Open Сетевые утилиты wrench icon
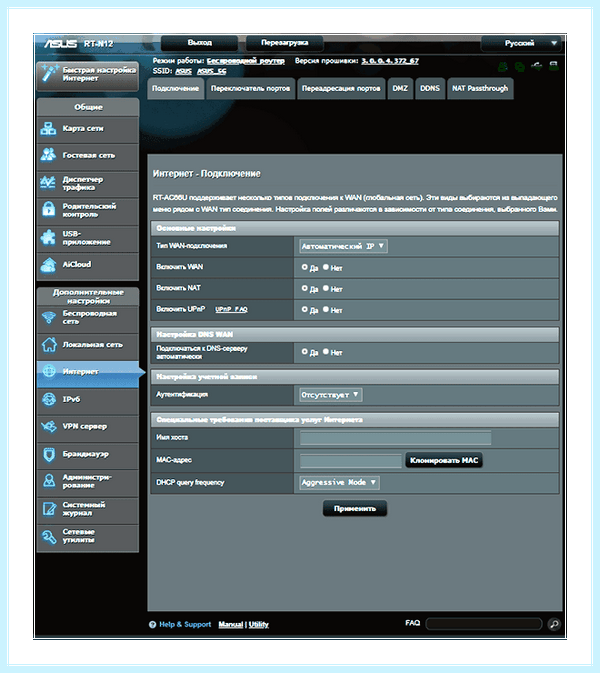Screen dimensions: 600x673 pyautogui.click(x=48, y=537)
